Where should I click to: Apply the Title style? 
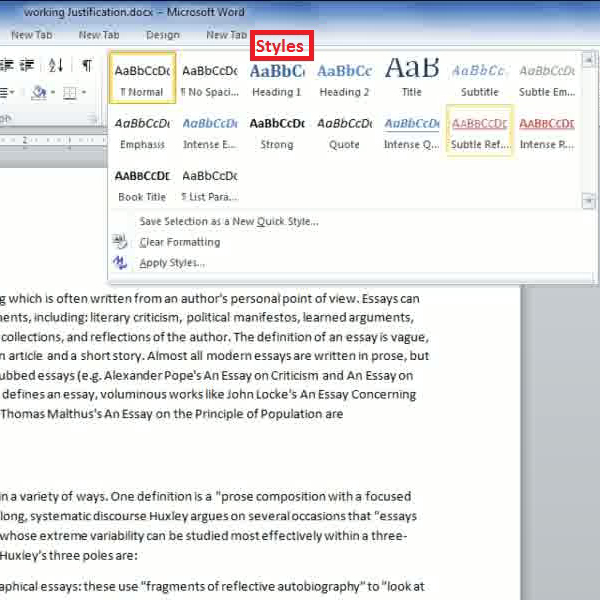412,78
